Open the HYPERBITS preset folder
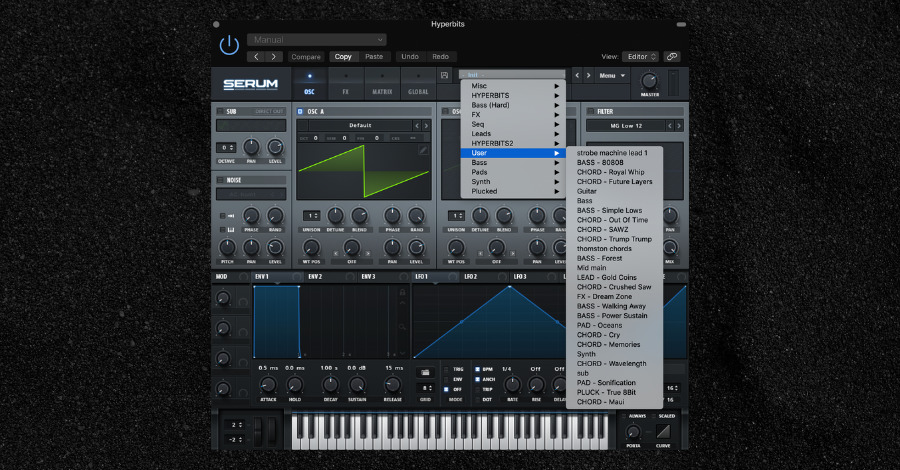 pyautogui.click(x=513, y=95)
